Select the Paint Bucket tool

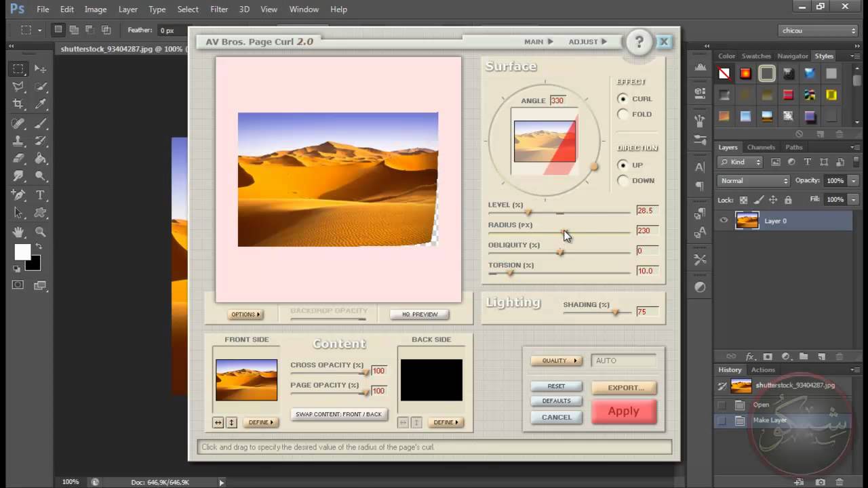[x=41, y=159]
